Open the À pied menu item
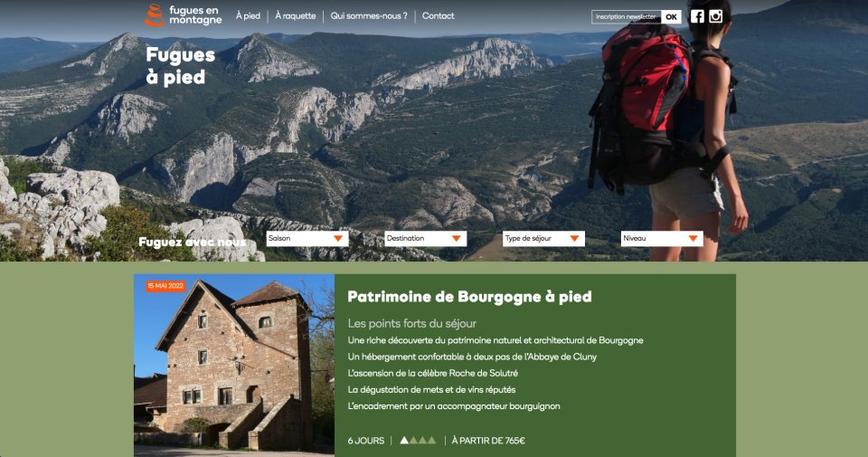This screenshot has height=457, width=868. click(248, 16)
